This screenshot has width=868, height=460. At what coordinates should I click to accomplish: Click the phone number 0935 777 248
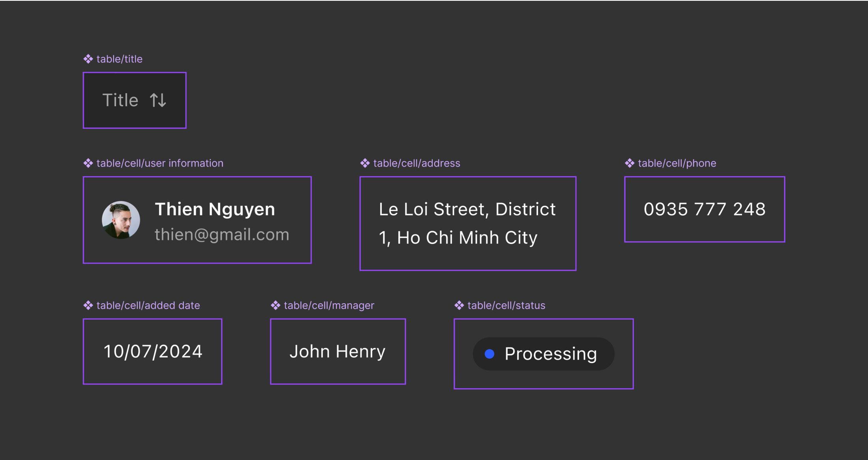tap(705, 209)
